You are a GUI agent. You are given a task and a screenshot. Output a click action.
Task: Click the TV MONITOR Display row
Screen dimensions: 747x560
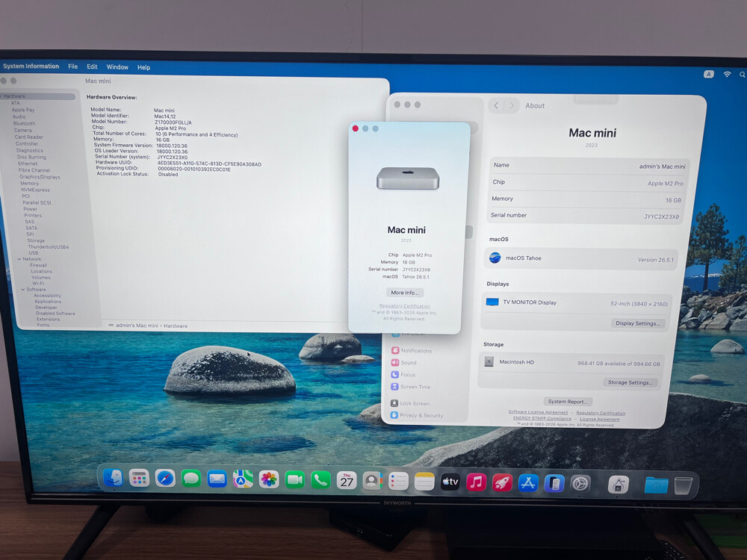tap(577, 303)
